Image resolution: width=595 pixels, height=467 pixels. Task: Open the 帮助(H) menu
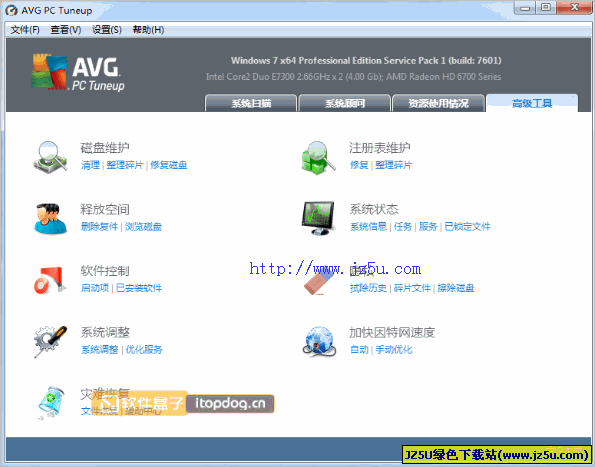point(148,30)
